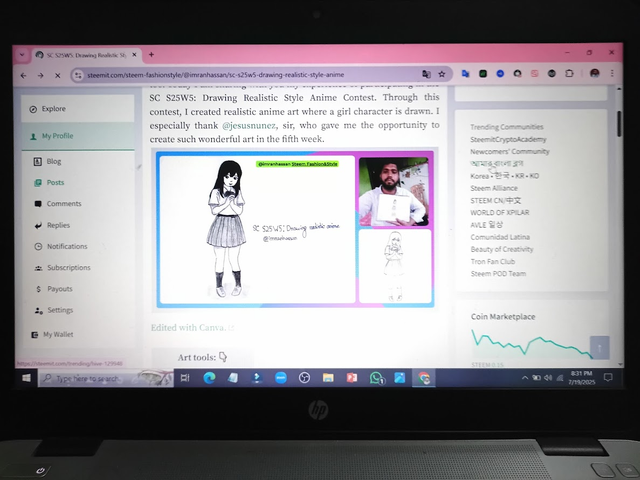The width and height of the screenshot is (640, 480).
Task: Click the browser back arrow
Action: click(23, 76)
